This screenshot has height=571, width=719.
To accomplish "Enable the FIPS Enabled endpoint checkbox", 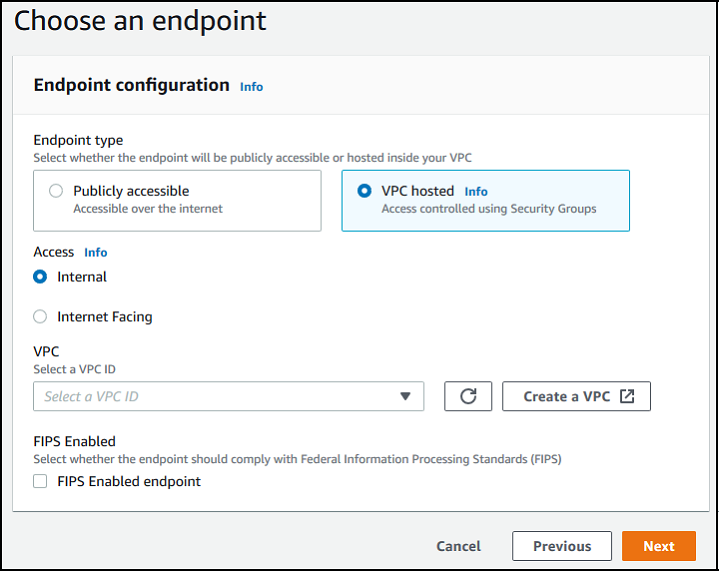I will coord(40,481).
